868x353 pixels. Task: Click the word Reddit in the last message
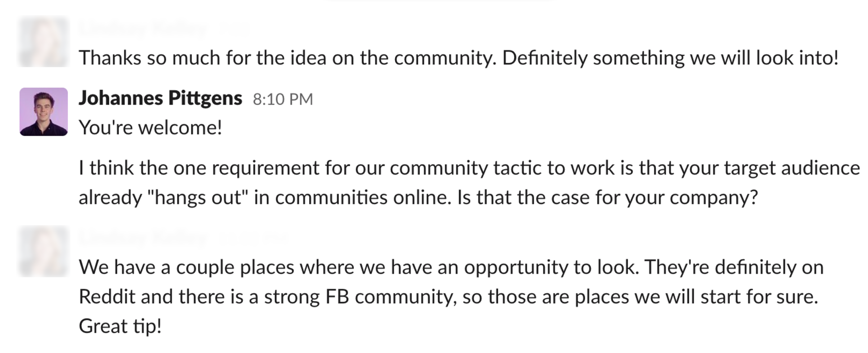click(107, 297)
